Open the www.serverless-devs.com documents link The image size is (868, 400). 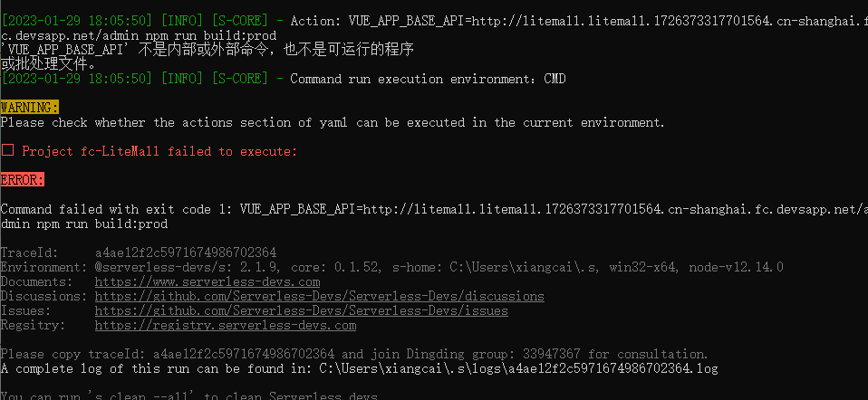point(207,281)
